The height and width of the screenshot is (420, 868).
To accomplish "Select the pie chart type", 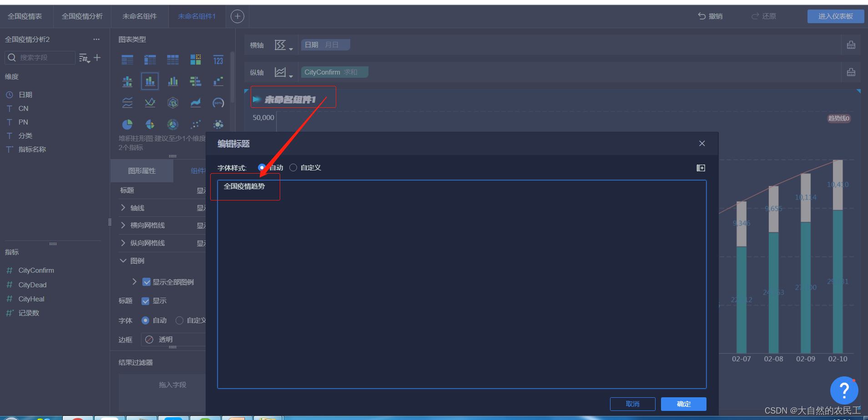I will tap(127, 124).
